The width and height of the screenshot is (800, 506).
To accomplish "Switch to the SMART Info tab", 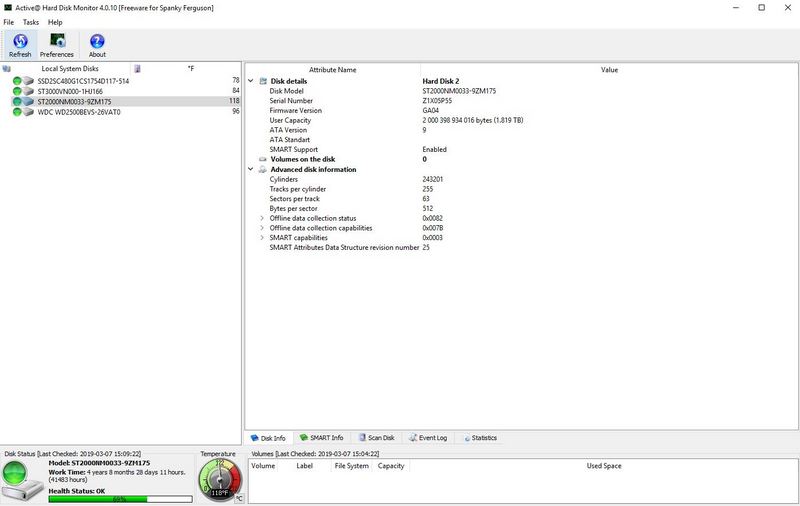I will point(321,438).
